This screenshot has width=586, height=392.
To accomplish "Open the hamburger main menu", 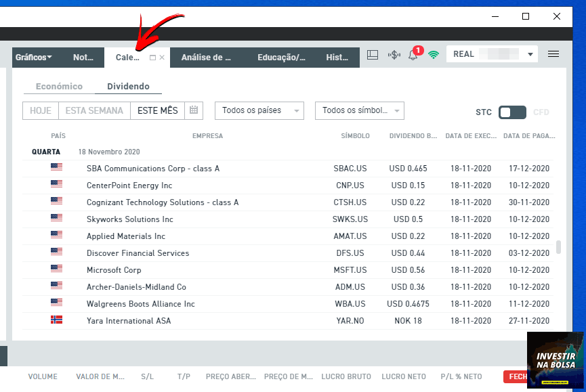I will [553, 54].
